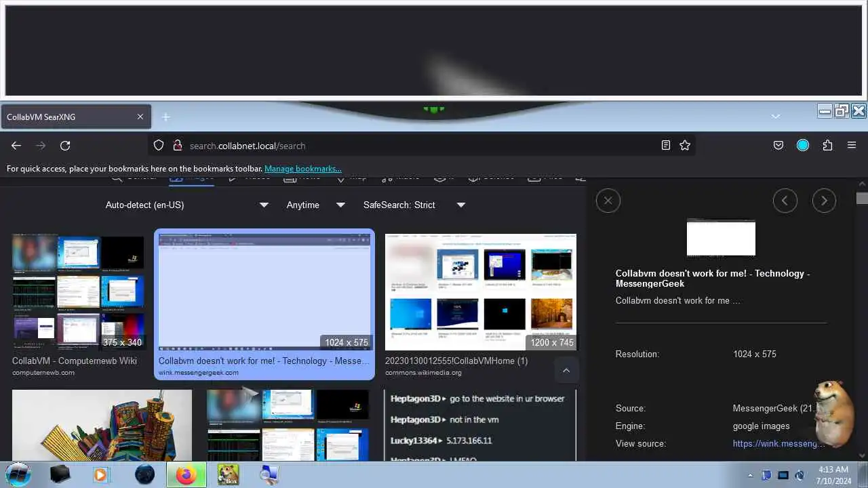The height and width of the screenshot is (488, 868).
Task: Open the Auto-detect (en-US) language dropdown
Action: pos(187,205)
